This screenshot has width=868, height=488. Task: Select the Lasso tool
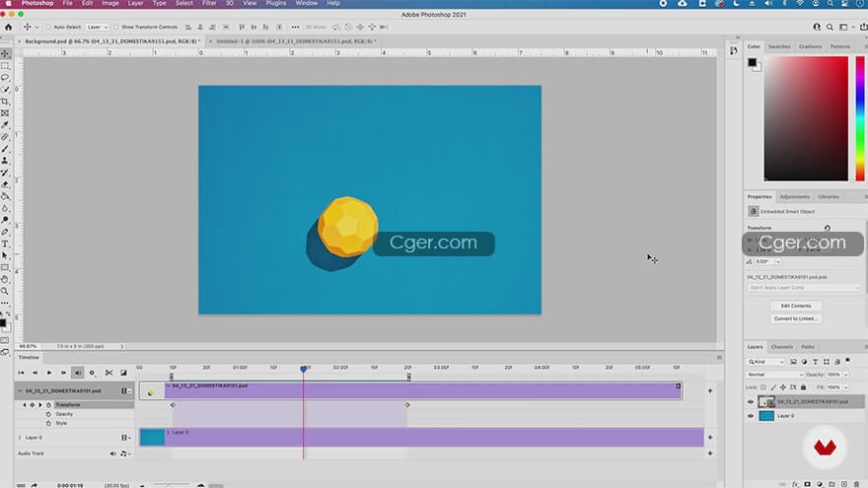click(x=6, y=78)
